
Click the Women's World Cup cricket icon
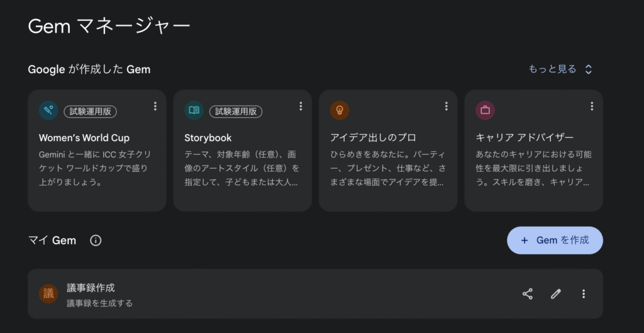tap(48, 111)
